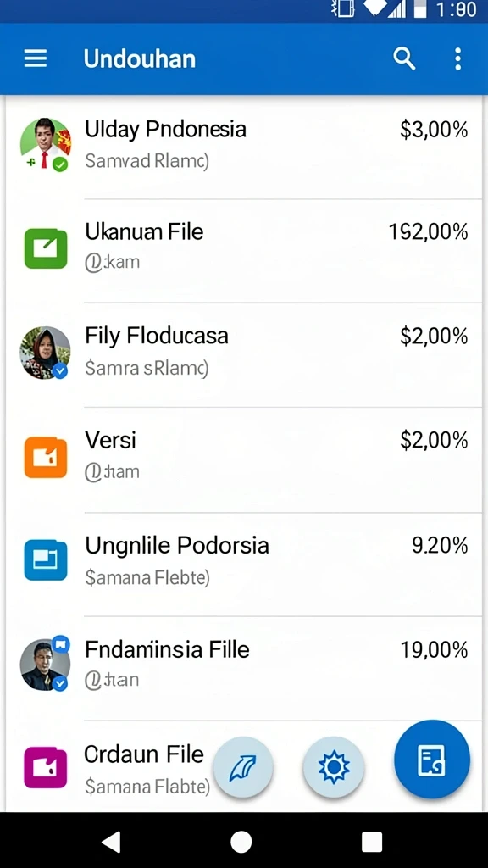
Task: Tap the large blue document floating button
Action: coord(431,759)
